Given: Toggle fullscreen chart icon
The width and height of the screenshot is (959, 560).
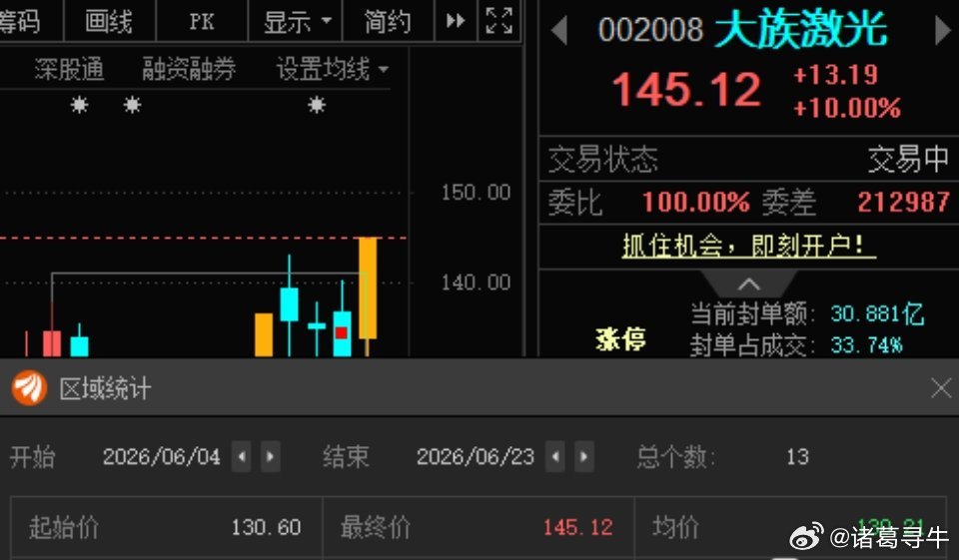Looking at the screenshot, I should tap(499, 21).
